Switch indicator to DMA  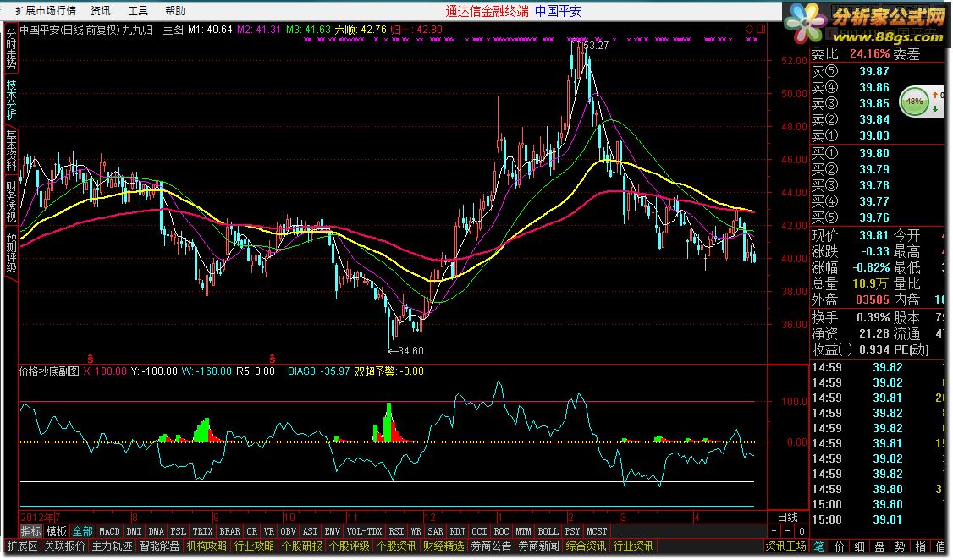point(157,531)
